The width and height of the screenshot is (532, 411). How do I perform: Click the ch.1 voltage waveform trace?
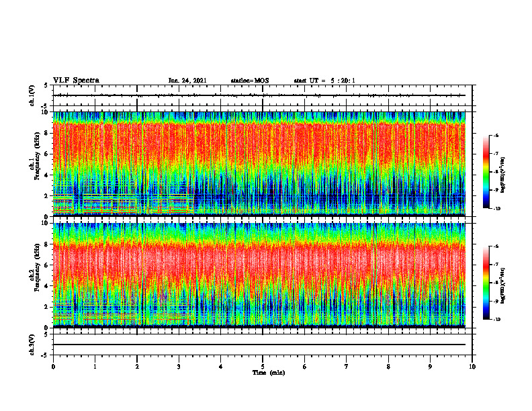click(x=259, y=95)
